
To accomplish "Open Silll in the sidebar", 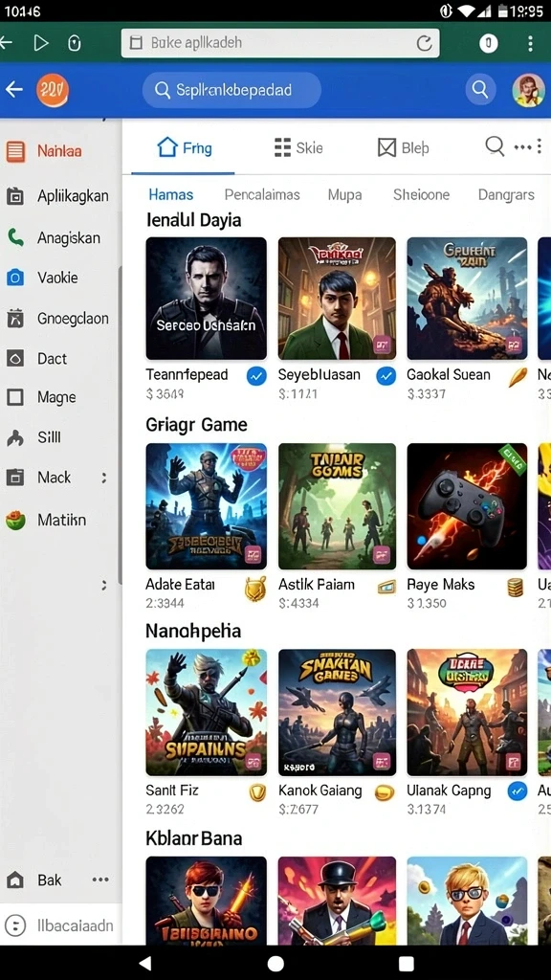I will click(x=59, y=437).
